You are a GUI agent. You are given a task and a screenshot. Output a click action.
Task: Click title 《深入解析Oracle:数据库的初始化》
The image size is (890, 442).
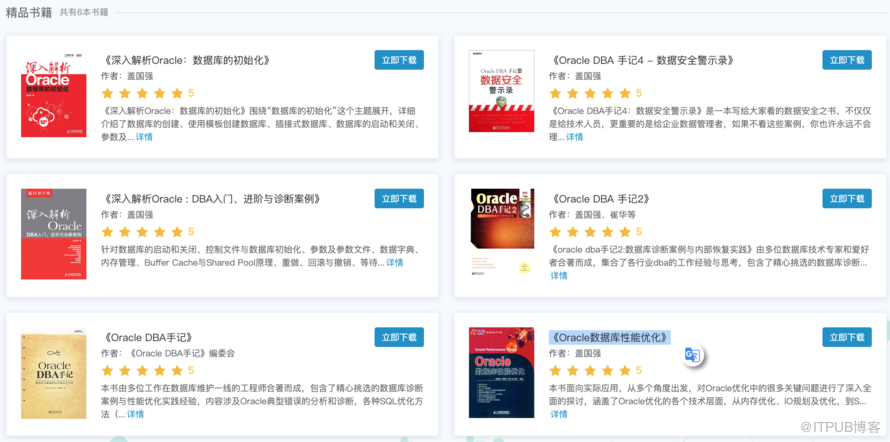186,61
